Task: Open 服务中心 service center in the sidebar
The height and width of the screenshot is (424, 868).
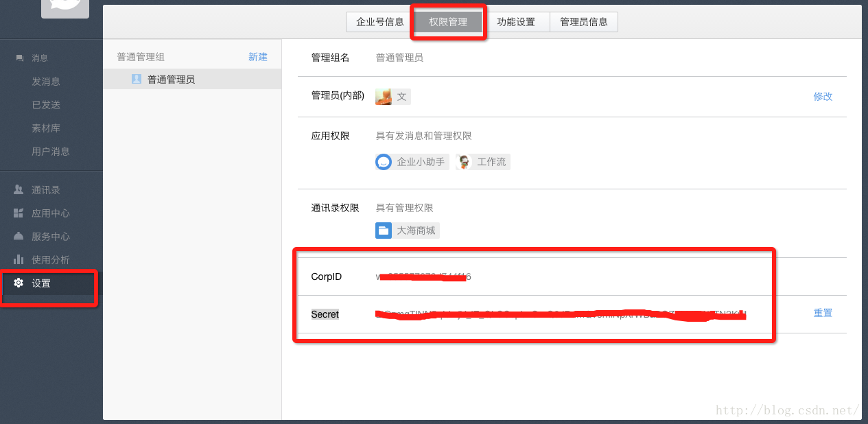Action: coord(50,237)
